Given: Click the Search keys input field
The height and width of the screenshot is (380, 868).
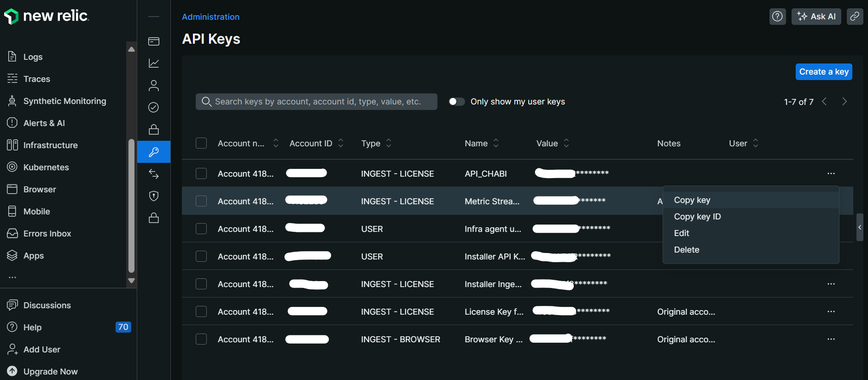Looking at the screenshot, I should (x=318, y=102).
